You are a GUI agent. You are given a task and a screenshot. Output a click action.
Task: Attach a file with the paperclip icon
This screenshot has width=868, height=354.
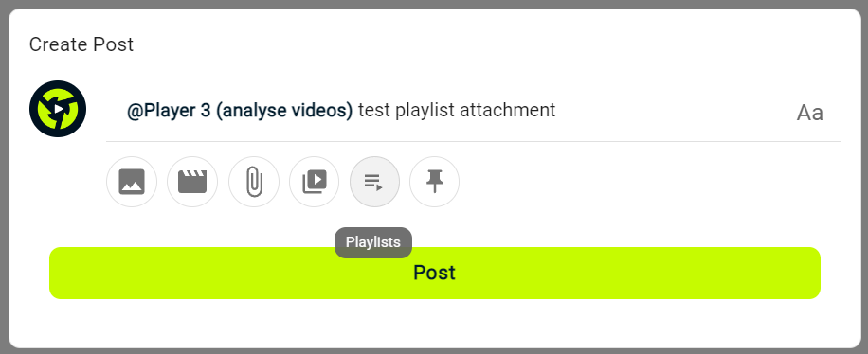pyautogui.click(x=254, y=182)
